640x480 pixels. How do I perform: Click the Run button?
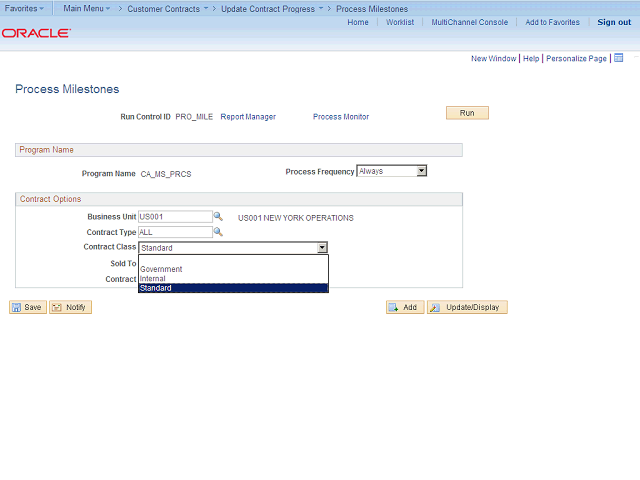pos(467,113)
